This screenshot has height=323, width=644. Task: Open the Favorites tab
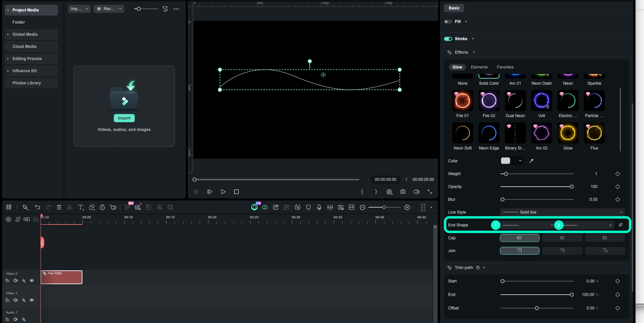[x=505, y=67]
